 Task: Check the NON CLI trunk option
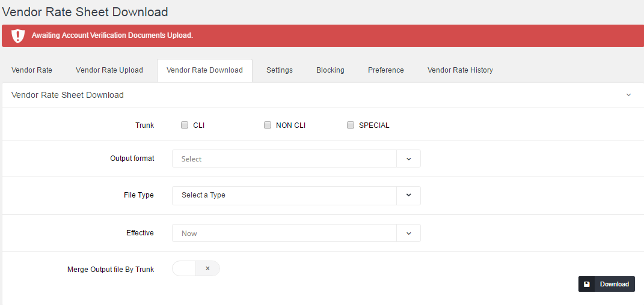[268, 125]
